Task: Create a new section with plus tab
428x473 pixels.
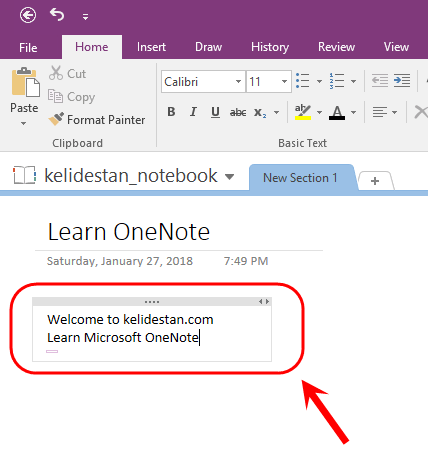Action: pos(375,181)
